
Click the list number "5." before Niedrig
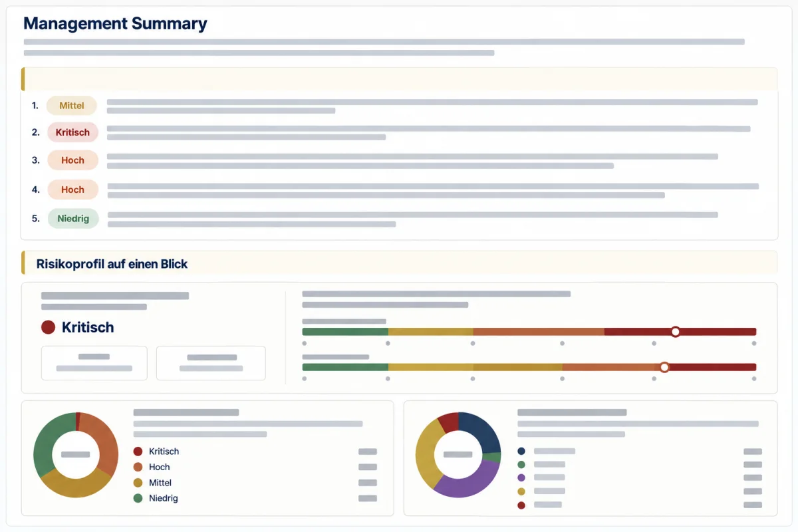pyautogui.click(x=35, y=218)
